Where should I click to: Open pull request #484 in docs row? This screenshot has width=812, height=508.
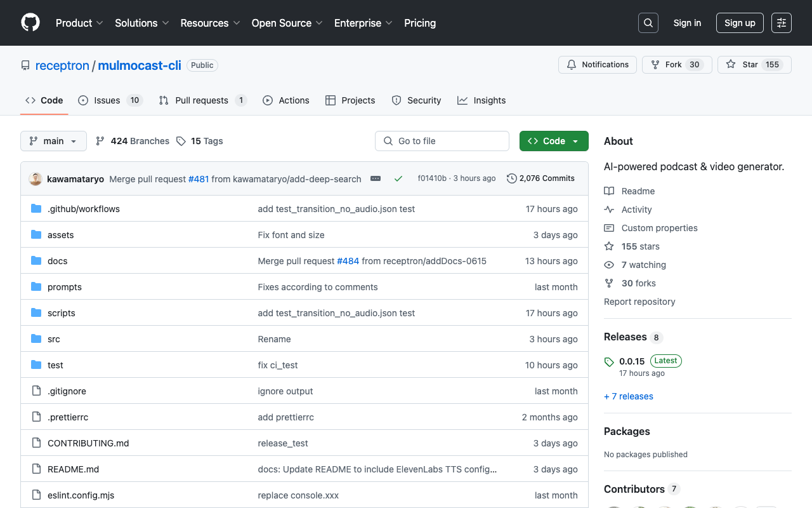click(348, 261)
